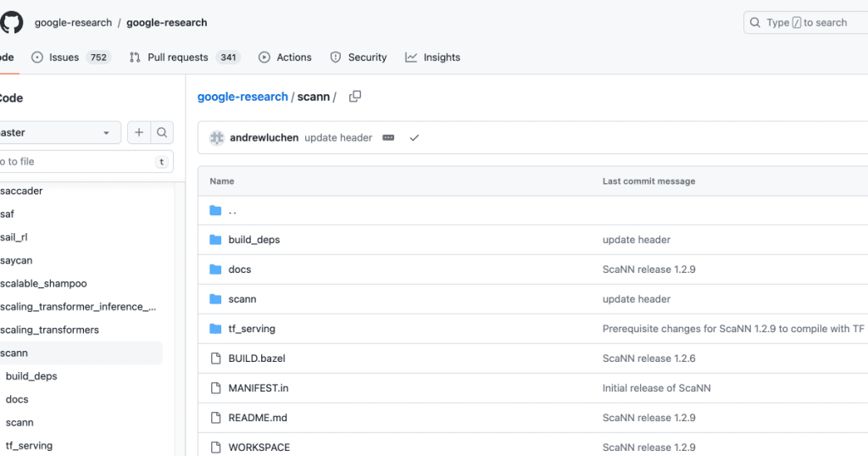This screenshot has width=868, height=456.
Task: Click the parent directory folder icon
Action: click(x=216, y=211)
